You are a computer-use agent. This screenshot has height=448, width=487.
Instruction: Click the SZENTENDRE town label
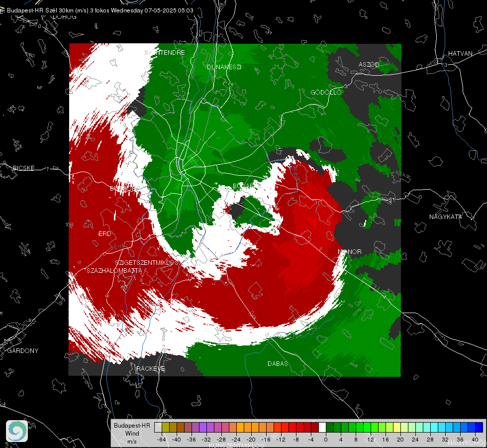click(165, 53)
